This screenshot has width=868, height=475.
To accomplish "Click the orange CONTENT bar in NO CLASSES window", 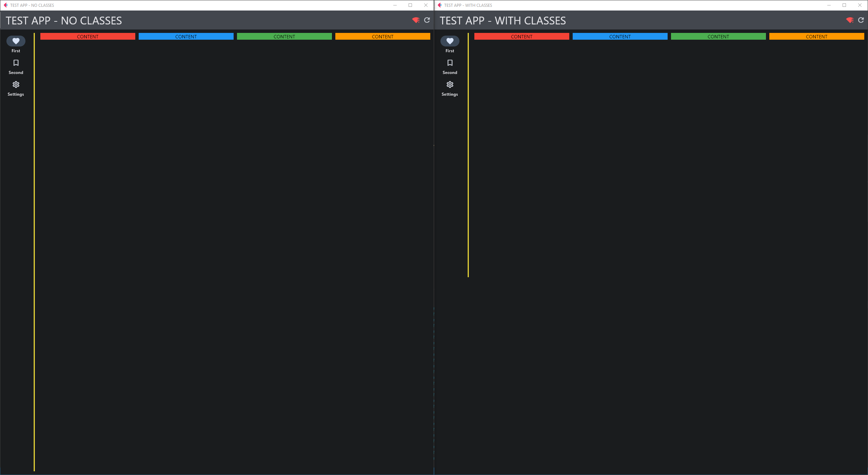I will tap(382, 36).
